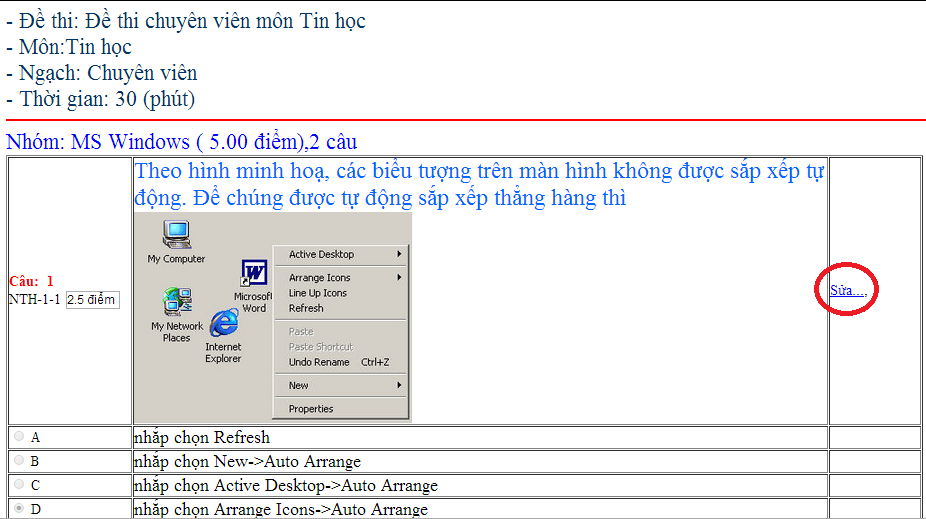Choose Active Desktop in context menu
Image resolution: width=926 pixels, height=519 pixels.
(x=340, y=254)
